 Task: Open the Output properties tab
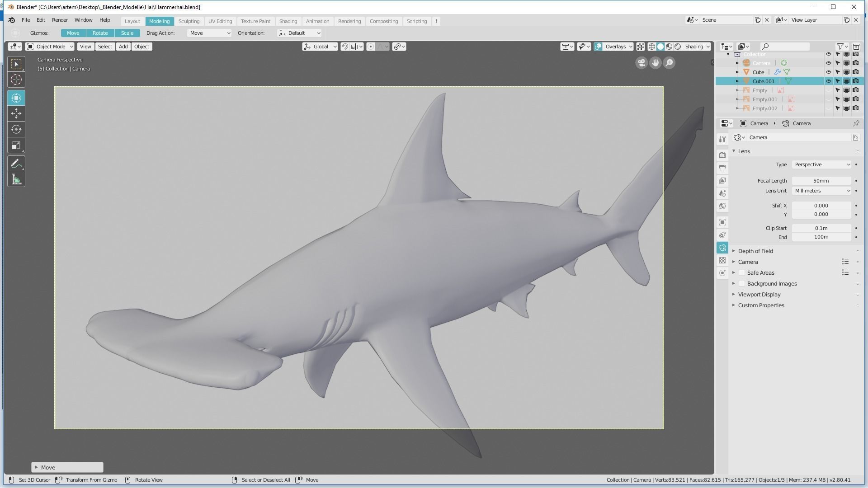pyautogui.click(x=722, y=168)
